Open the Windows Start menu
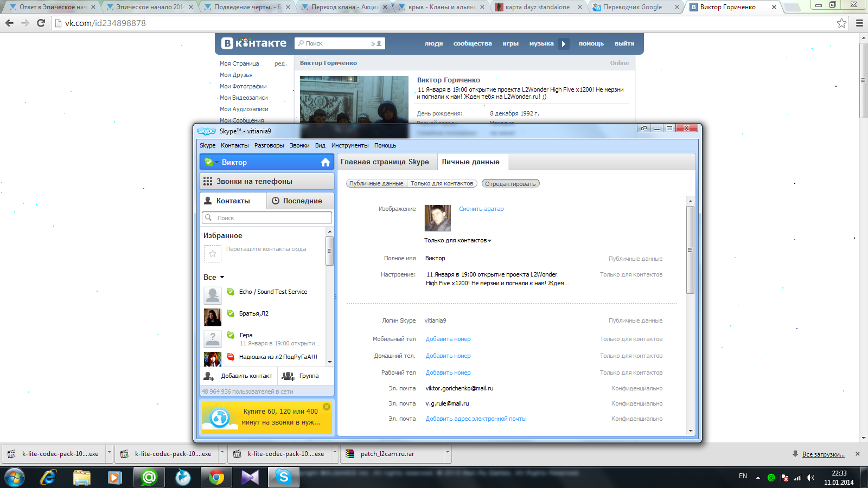868x488 pixels. tap(15, 477)
